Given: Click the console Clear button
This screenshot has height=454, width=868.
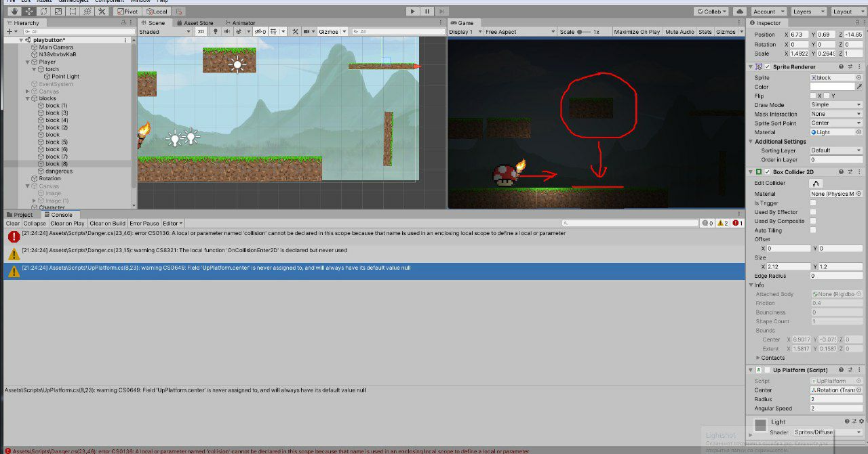Looking at the screenshot, I should pyautogui.click(x=13, y=223).
